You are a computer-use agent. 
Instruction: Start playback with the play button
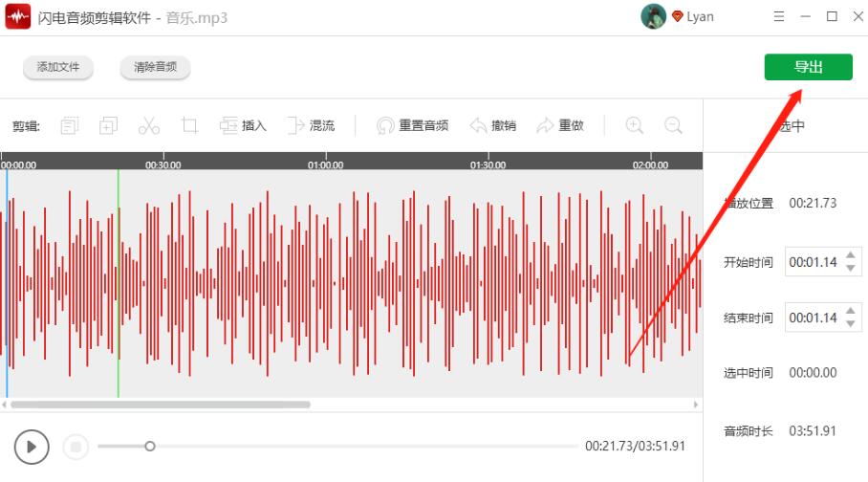[x=32, y=447]
